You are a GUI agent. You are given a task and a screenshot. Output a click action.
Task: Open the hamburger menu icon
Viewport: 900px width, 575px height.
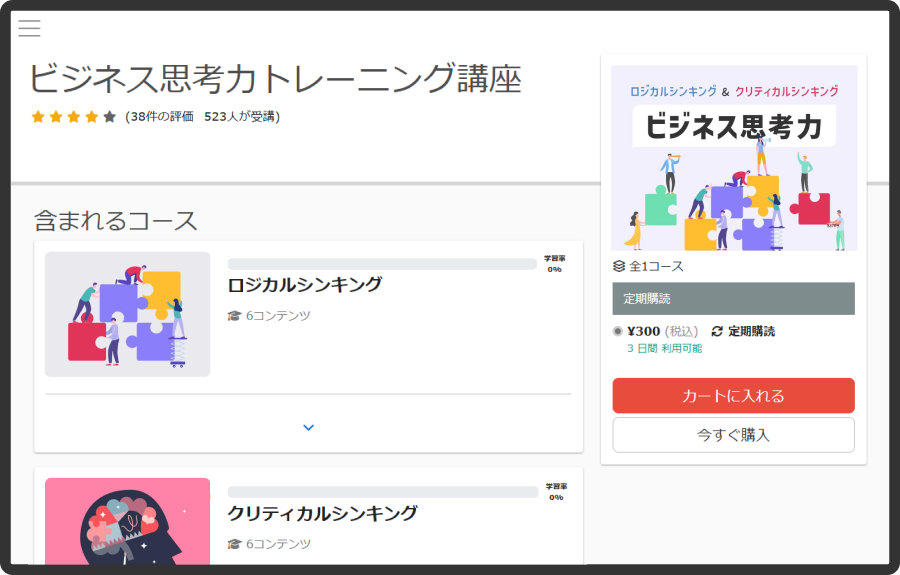[29, 28]
